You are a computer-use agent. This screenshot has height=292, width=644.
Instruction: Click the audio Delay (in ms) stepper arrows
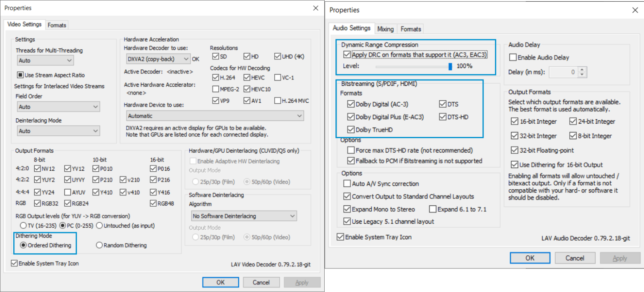pos(582,72)
